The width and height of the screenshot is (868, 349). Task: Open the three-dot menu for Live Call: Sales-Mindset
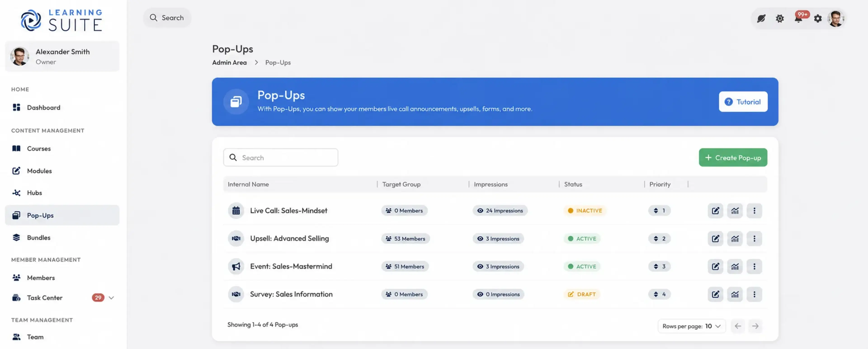point(754,210)
